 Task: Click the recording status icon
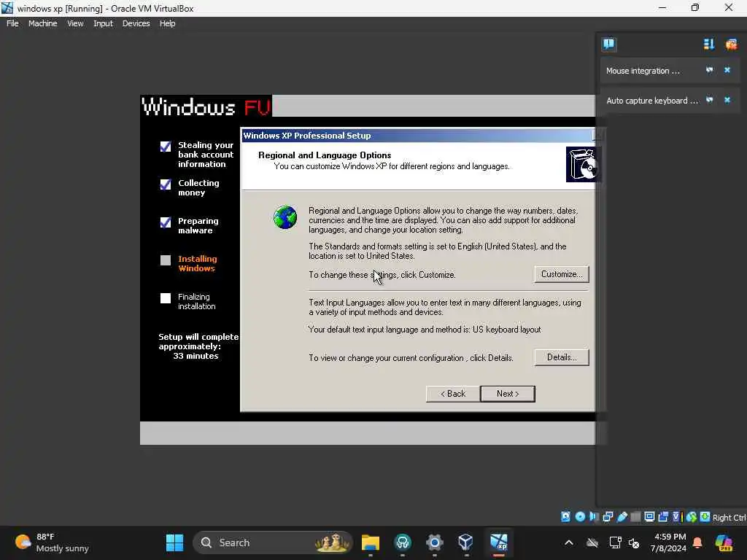(662, 517)
